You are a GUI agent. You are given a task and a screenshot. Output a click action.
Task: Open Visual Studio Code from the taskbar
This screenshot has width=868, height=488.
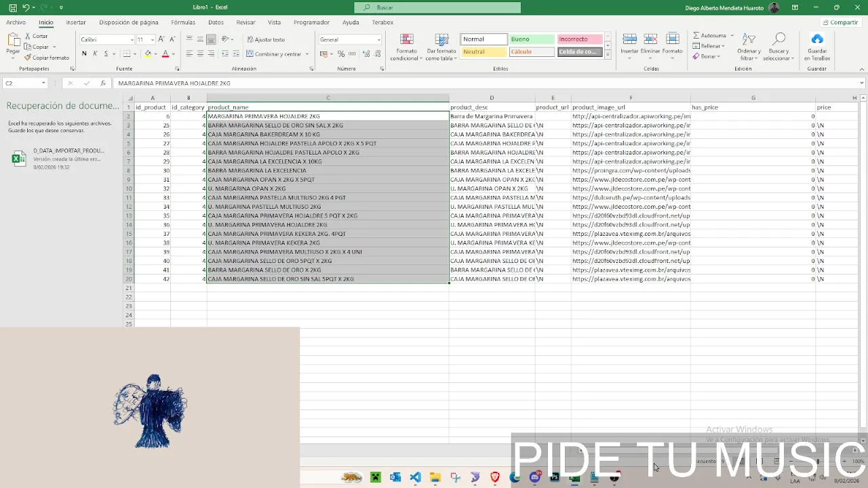tap(415, 477)
